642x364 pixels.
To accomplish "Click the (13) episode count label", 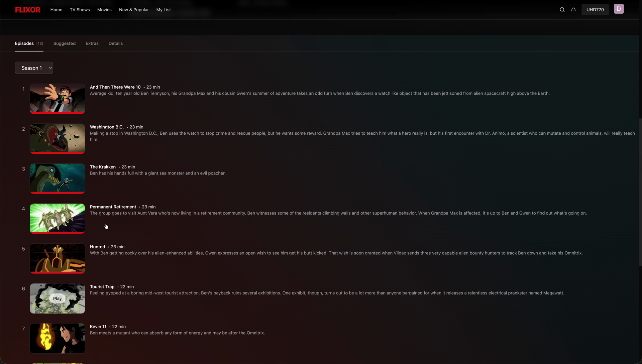I will tap(40, 43).
